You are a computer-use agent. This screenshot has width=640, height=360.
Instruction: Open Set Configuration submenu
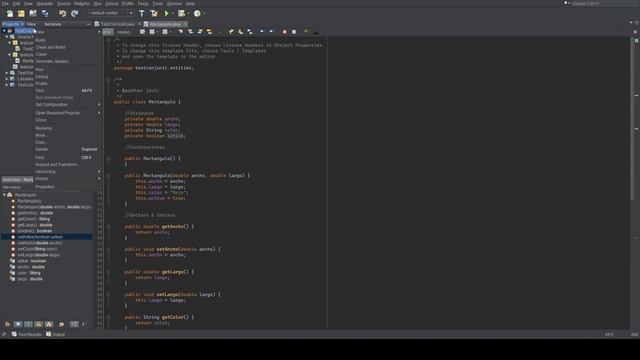click(x=67, y=105)
